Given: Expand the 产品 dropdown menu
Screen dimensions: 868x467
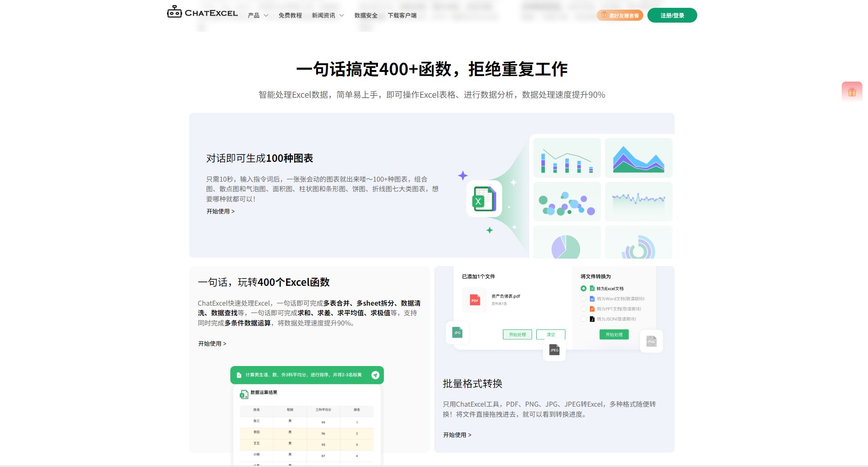Looking at the screenshot, I should point(257,16).
